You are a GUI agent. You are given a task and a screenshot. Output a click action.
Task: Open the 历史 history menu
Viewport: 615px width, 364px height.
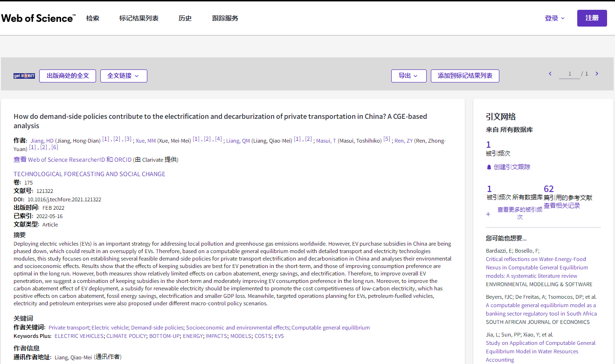coord(185,18)
